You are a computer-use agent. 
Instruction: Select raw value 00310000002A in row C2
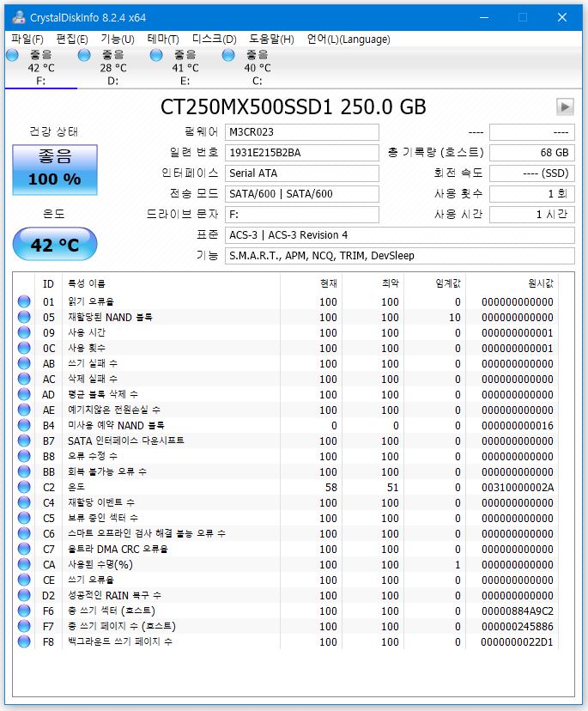coord(518,488)
